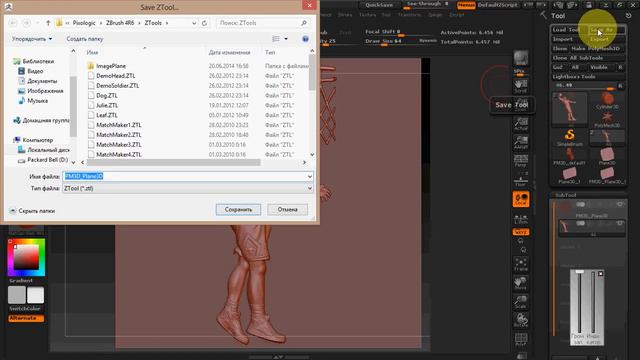640x360 pixels.
Task: Click the Отмена cancel button
Action: (x=287, y=209)
